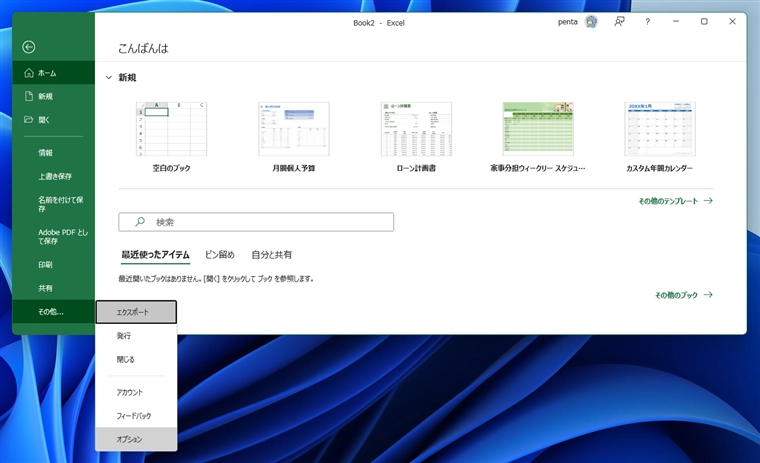Viewport: 760px width, 463px height.
Task: Open the feedback person icon in title bar
Action: coord(619,22)
